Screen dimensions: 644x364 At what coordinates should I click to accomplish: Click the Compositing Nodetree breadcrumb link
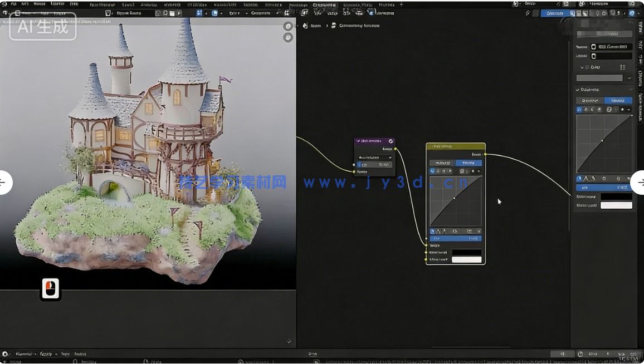[359, 26]
